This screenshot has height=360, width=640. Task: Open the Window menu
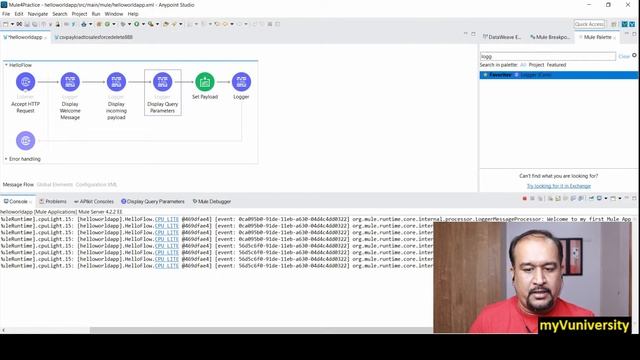113,14
